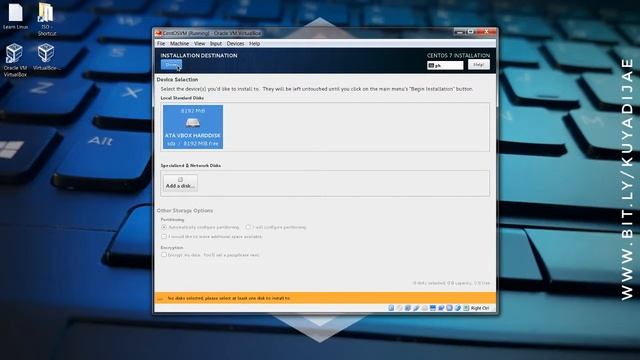Screen dimensions: 640x360
Task: Click the Device Selection heading
Action: tap(177, 80)
